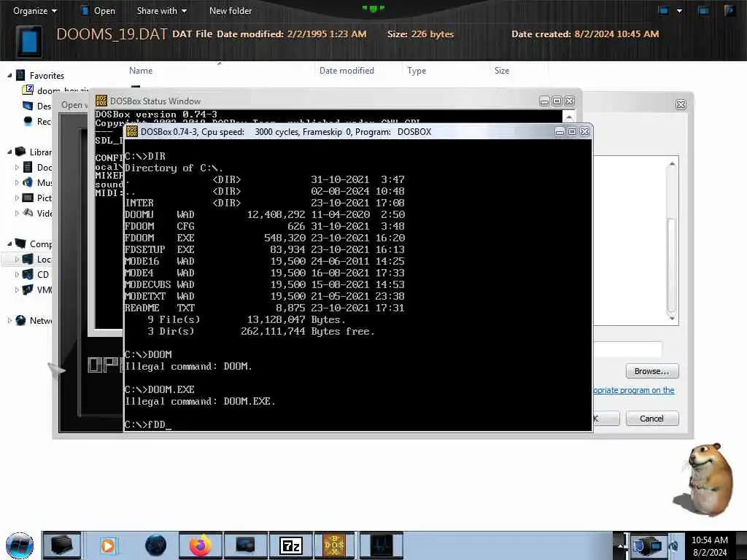The width and height of the screenshot is (747, 560).
Task: Select Music library in sidebar
Action: click(x=38, y=182)
